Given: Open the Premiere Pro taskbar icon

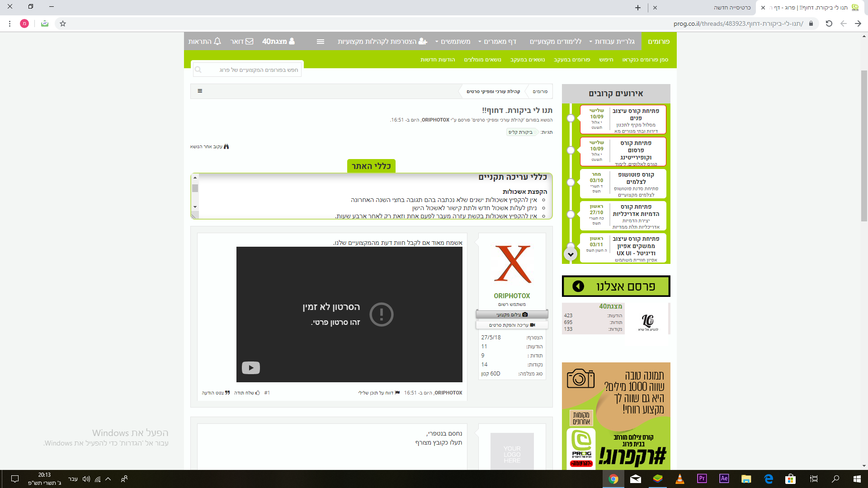Looking at the screenshot, I should pos(702,479).
